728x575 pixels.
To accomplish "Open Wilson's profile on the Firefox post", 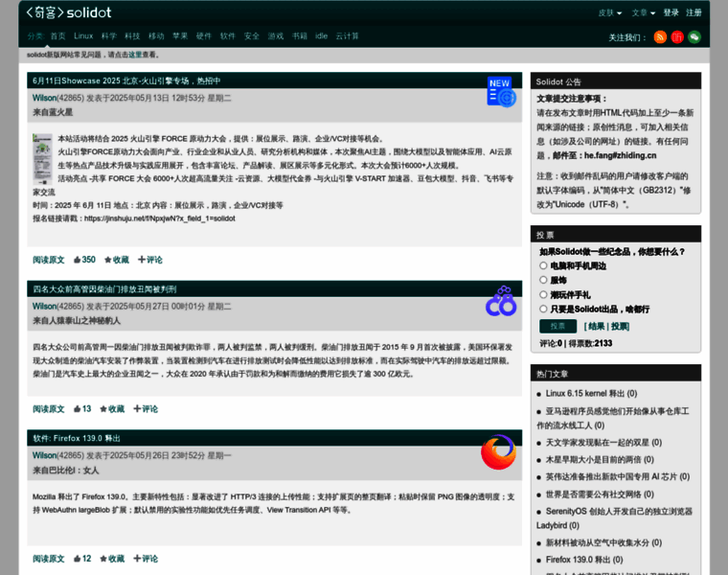I will [45, 455].
